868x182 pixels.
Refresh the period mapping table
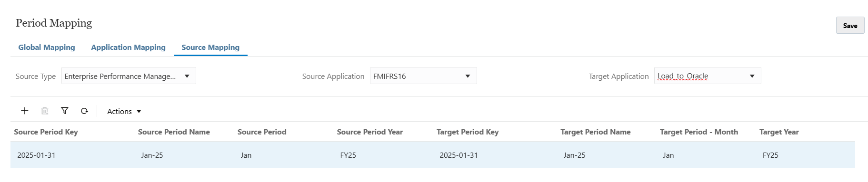84,111
